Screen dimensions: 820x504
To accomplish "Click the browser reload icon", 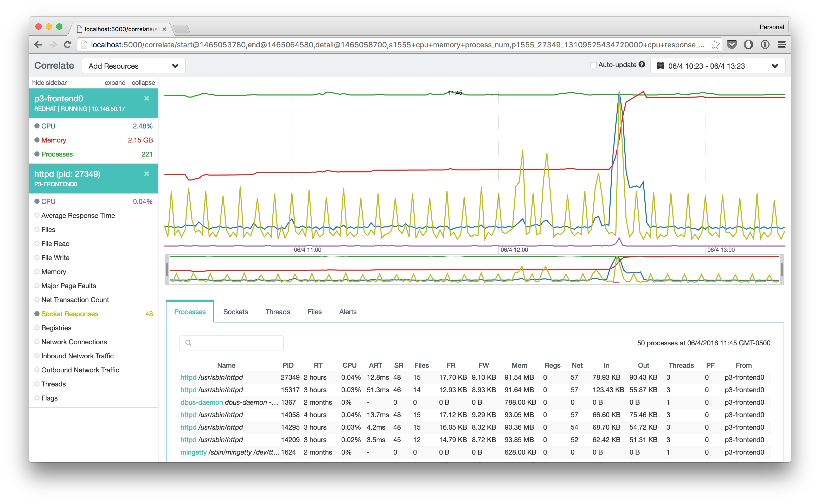I will pyautogui.click(x=68, y=45).
